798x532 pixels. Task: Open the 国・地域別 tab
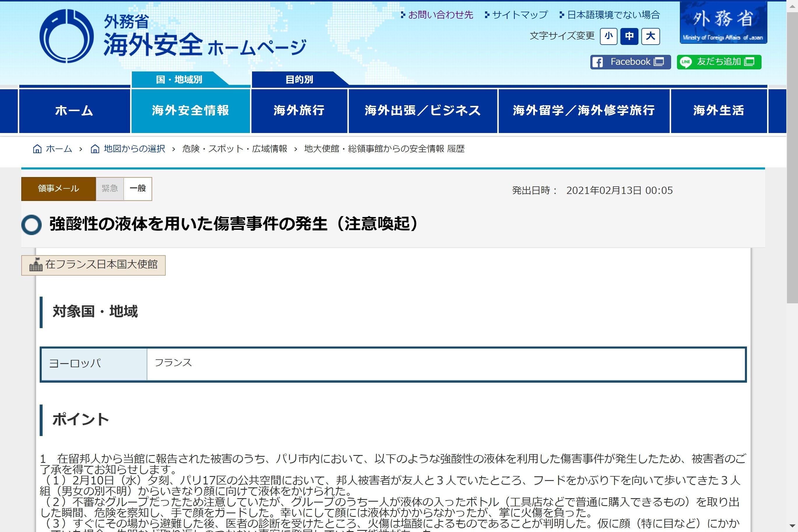point(179,79)
